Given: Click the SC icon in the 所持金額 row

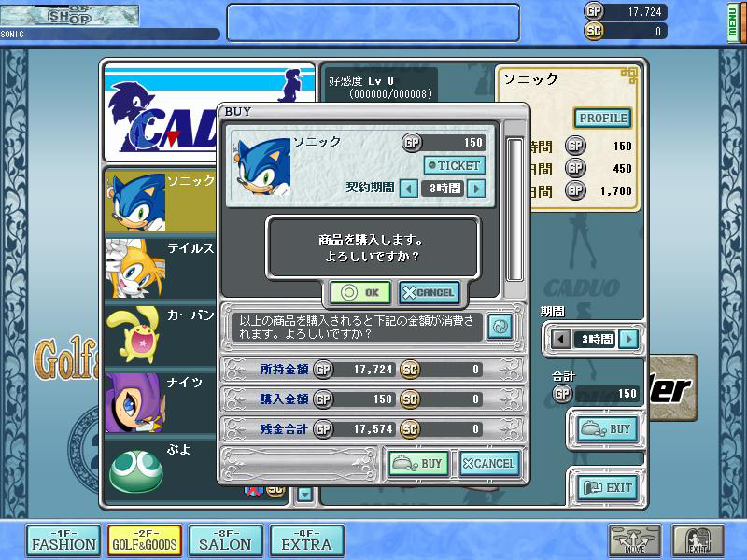Looking at the screenshot, I should [x=409, y=369].
